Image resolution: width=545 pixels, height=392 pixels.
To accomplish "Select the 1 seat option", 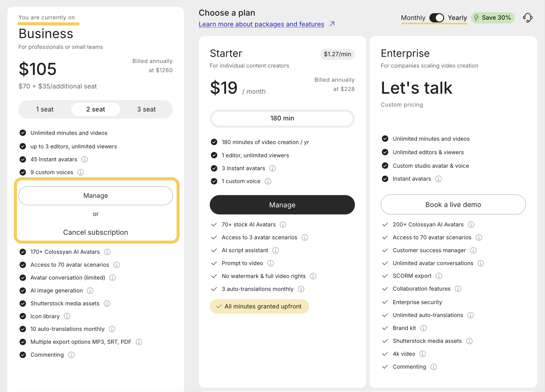I will point(45,109).
